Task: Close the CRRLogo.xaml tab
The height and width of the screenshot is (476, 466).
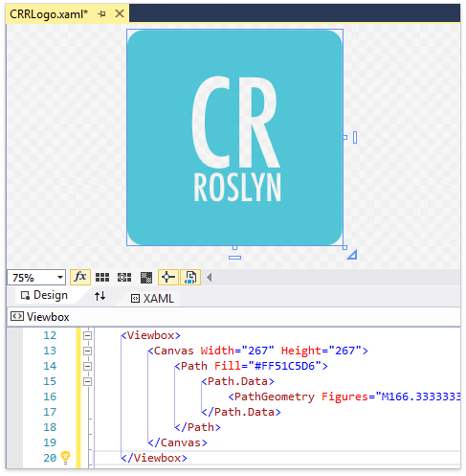Action: point(120,13)
